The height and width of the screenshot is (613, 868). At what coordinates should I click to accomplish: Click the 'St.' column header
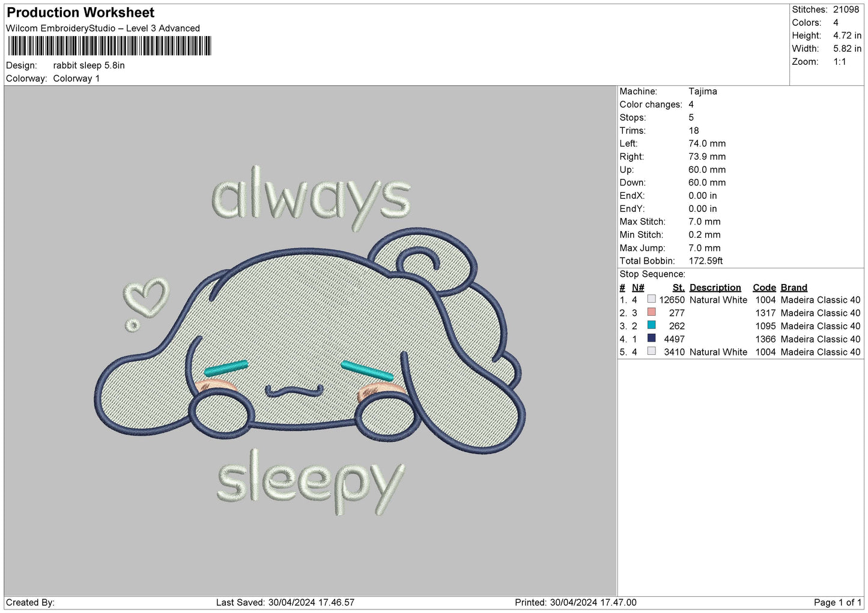[679, 288]
